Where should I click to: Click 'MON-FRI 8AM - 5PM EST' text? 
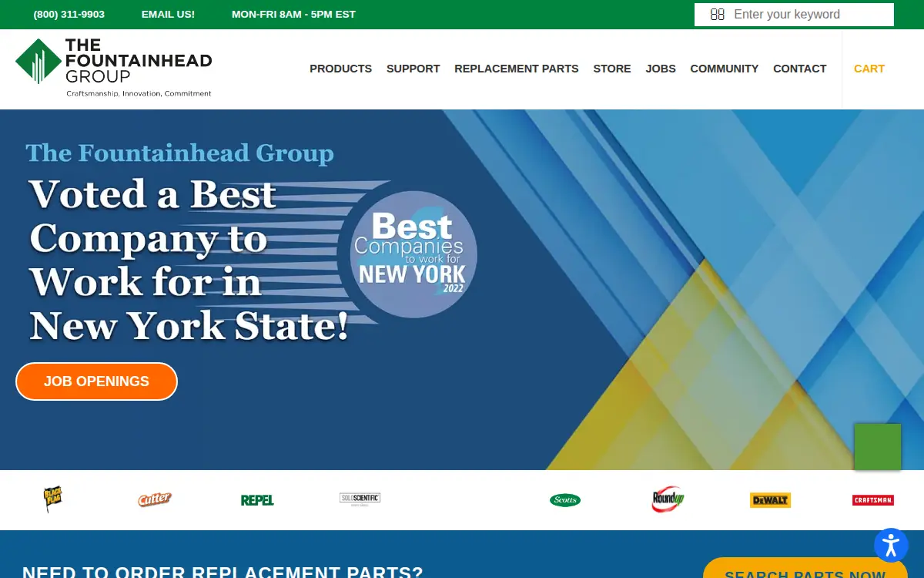pos(293,15)
